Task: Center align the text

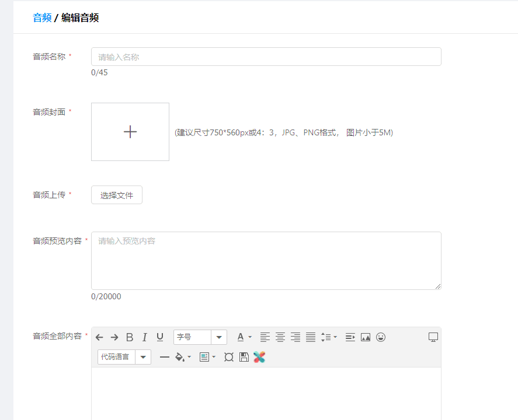Action: (x=280, y=337)
